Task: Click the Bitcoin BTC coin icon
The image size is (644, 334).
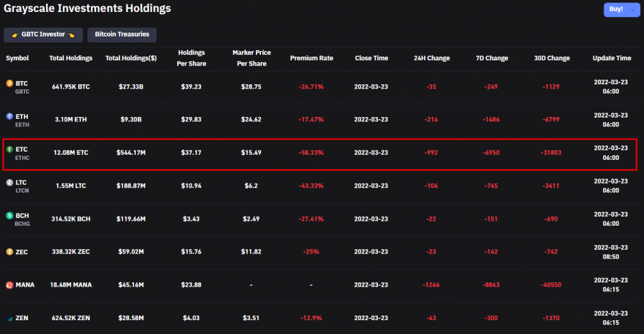Action: click(x=9, y=84)
